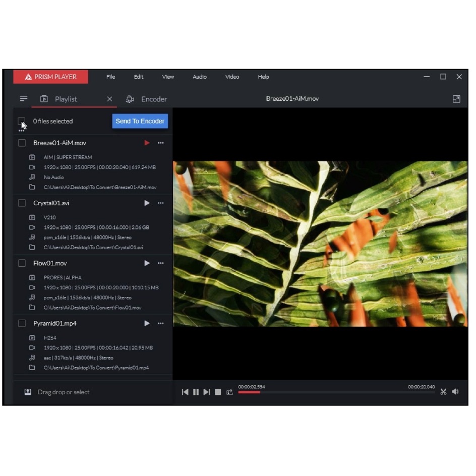Open more options for Pyramid01.mp4
The height and width of the screenshot is (476, 476).
click(160, 323)
